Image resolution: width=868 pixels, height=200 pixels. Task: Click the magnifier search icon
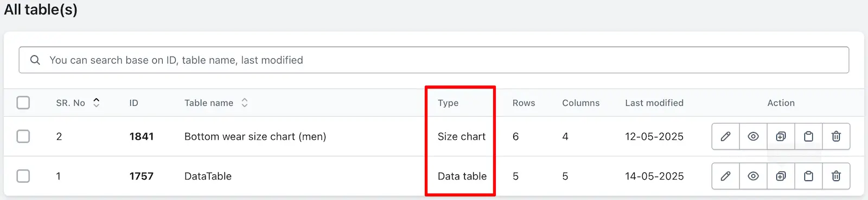click(x=35, y=60)
